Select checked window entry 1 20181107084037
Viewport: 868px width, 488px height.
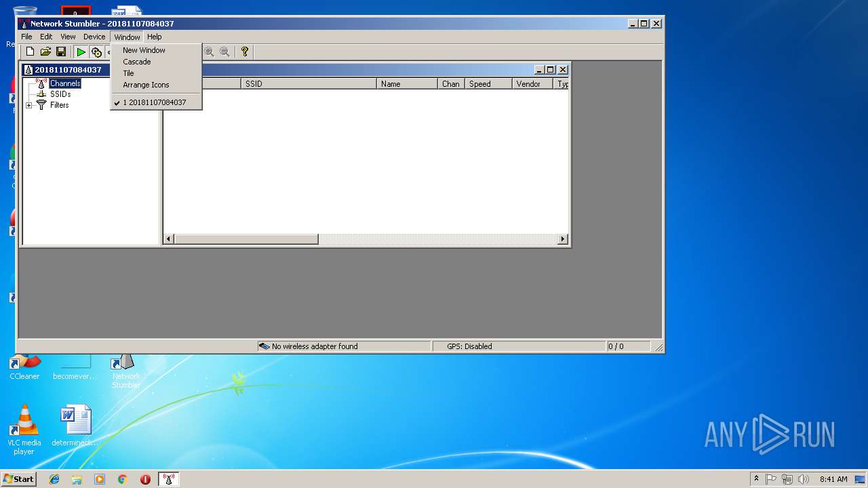click(156, 102)
